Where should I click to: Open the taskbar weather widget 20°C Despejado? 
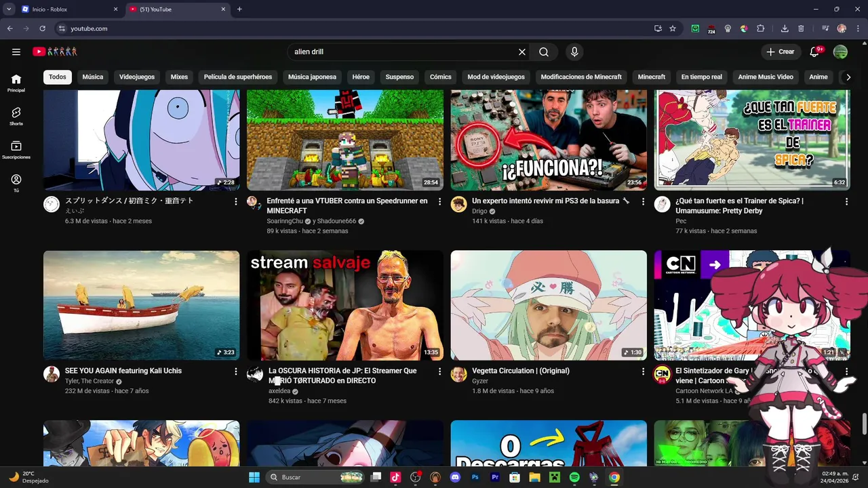click(27, 477)
